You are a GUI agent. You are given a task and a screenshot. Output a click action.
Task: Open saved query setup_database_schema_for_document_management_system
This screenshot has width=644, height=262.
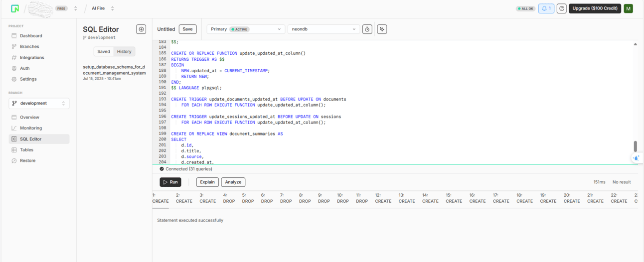pyautogui.click(x=114, y=72)
